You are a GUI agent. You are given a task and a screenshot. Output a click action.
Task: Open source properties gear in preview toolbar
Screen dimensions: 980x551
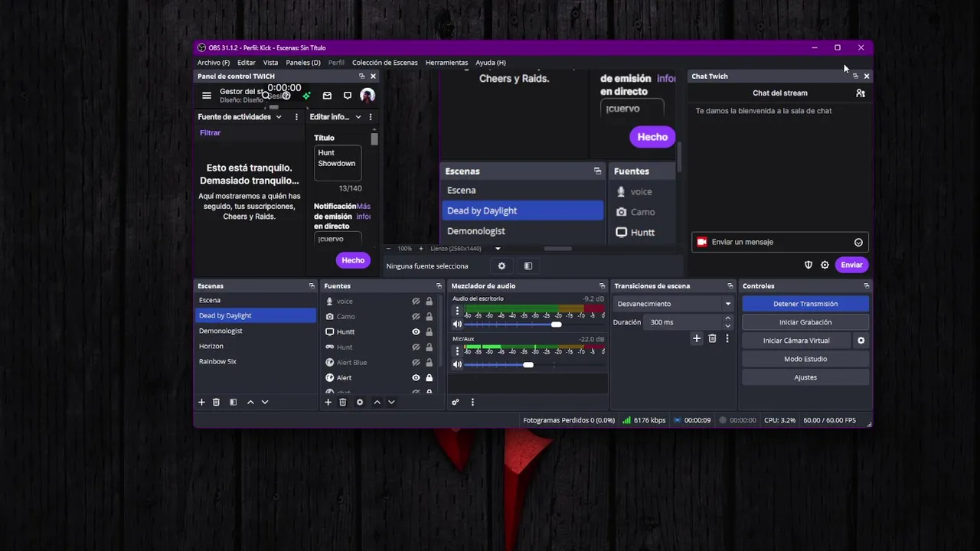(x=501, y=266)
